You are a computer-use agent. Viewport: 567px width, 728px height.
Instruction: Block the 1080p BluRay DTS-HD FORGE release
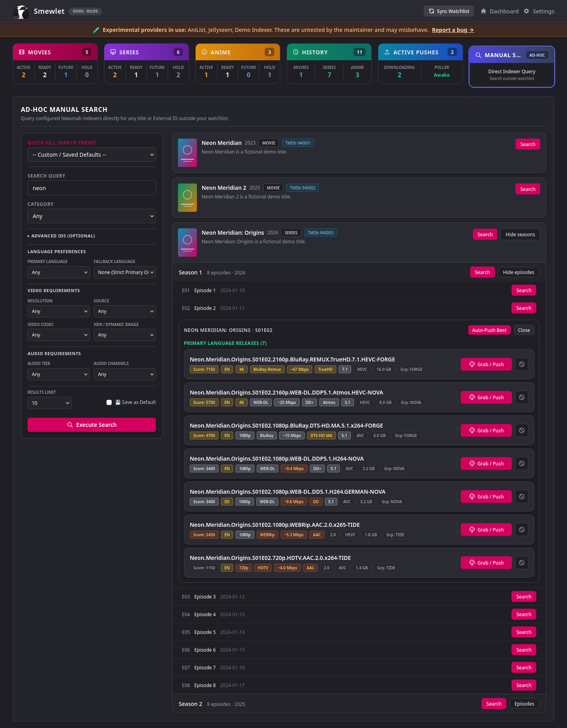522,430
